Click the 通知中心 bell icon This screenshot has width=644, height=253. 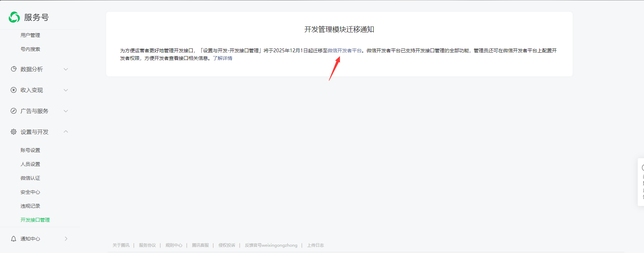(14, 239)
